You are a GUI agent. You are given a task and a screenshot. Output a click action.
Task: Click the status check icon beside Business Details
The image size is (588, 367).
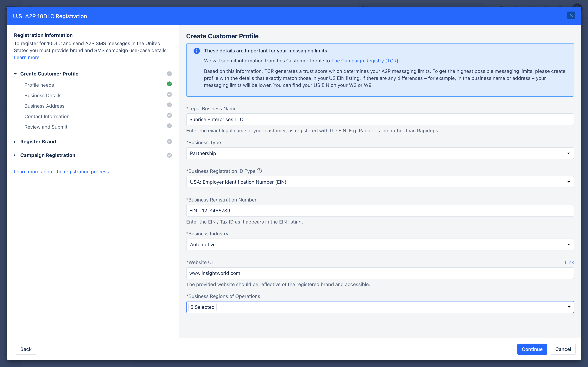point(169,94)
